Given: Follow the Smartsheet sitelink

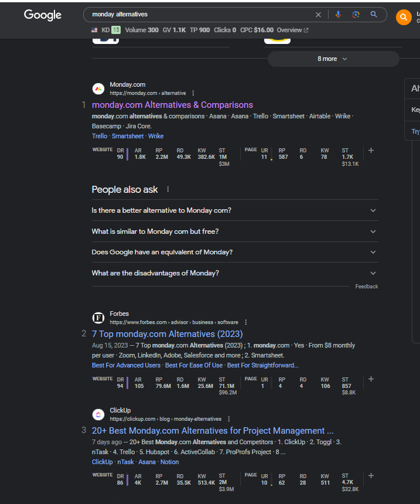Looking at the screenshot, I should pyautogui.click(x=128, y=136).
